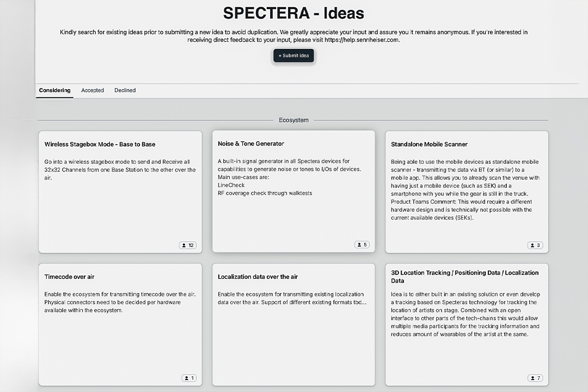Click vote badge on 3D Location Tracking card
The width and height of the screenshot is (588, 392).
[x=535, y=378]
